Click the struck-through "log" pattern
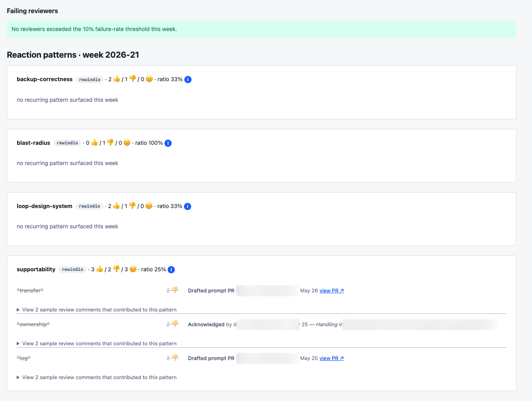 click(x=23, y=358)
